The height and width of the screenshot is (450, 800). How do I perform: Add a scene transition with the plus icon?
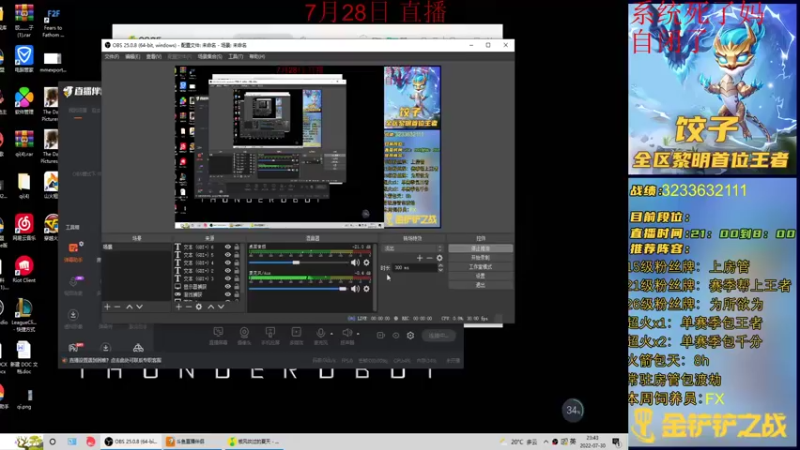pyautogui.click(x=419, y=258)
